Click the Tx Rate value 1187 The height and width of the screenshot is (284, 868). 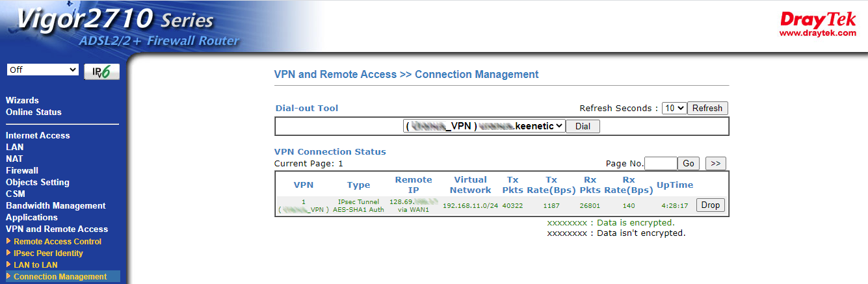pyautogui.click(x=551, y=205)
